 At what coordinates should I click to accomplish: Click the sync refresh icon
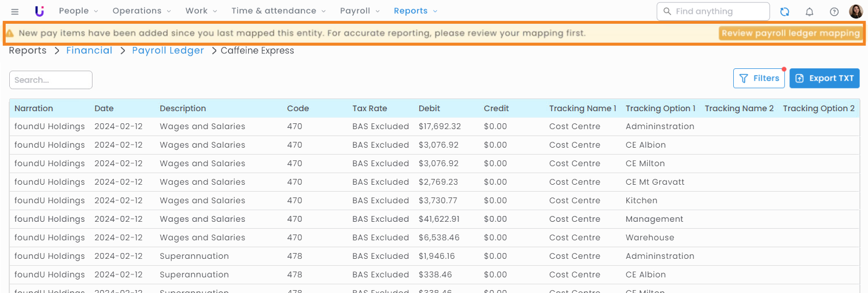click(785, 12)
